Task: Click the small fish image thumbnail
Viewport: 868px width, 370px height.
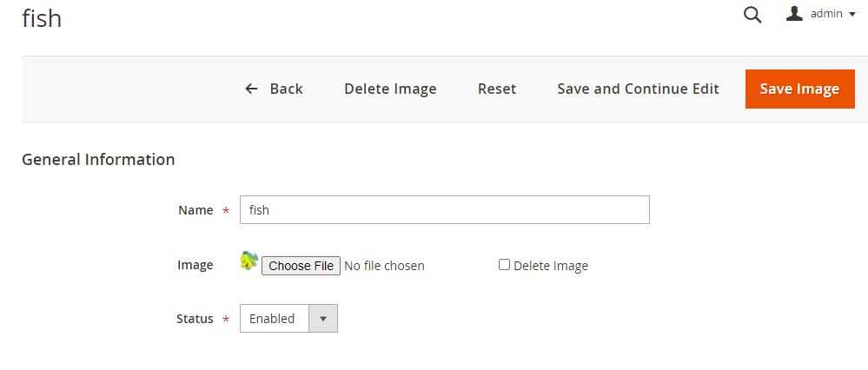Action: pos(249,260)
